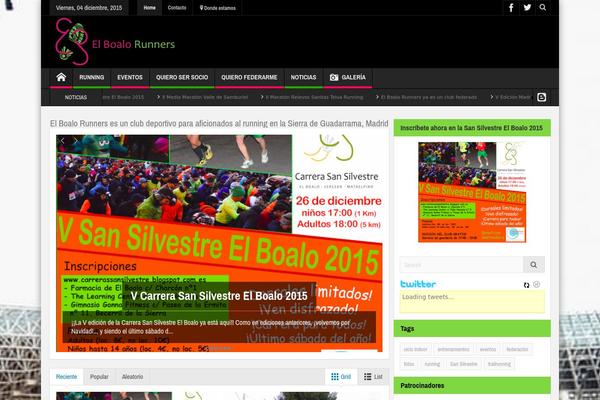Click the El Boalo Runners logo
Screen dimensions: 600x400
(x=115, y=42)
